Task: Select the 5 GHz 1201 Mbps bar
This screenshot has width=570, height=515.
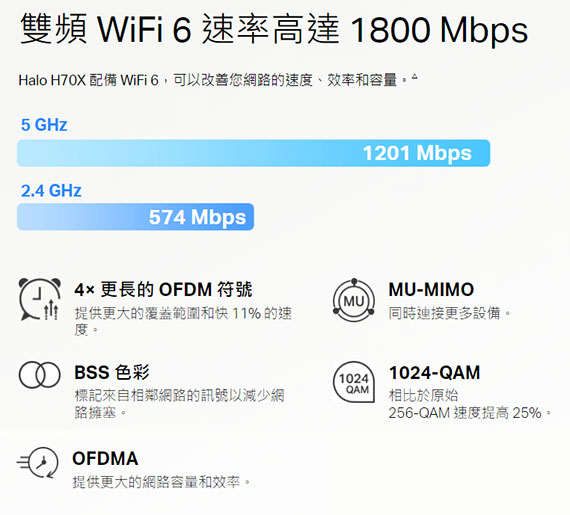Action: coord(253,153)
